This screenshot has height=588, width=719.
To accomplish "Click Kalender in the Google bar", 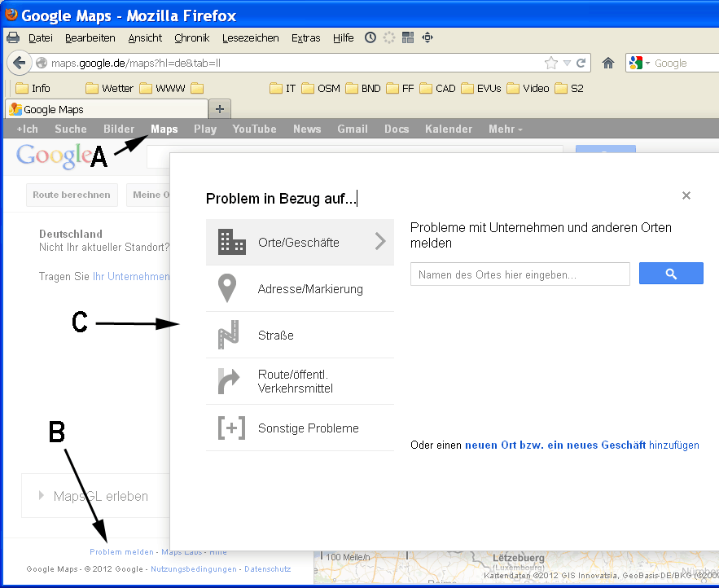I will [x=449, y=129].
